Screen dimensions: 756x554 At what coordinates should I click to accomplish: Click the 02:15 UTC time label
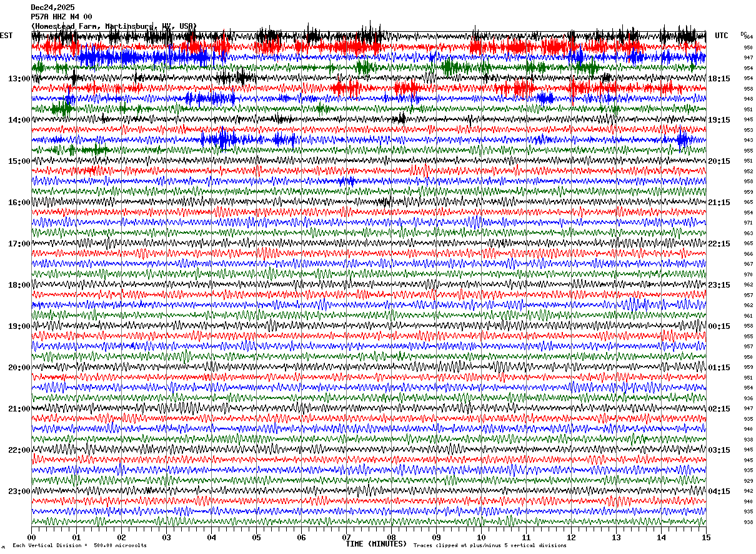click(x=719, y=408)
